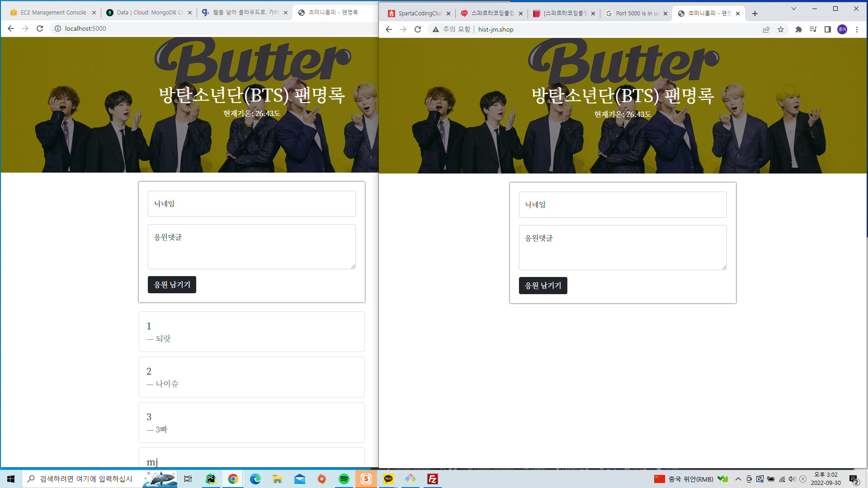
Task: Click the mj comment text
Action: 152,462
